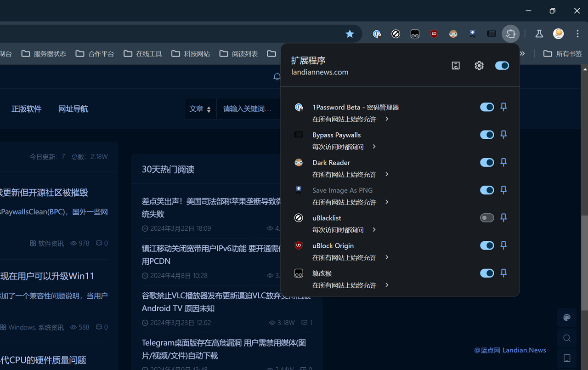Open 合作平台 bookmark folder
The height and width of the screenshot is (370, 588).
coord(95,54)
